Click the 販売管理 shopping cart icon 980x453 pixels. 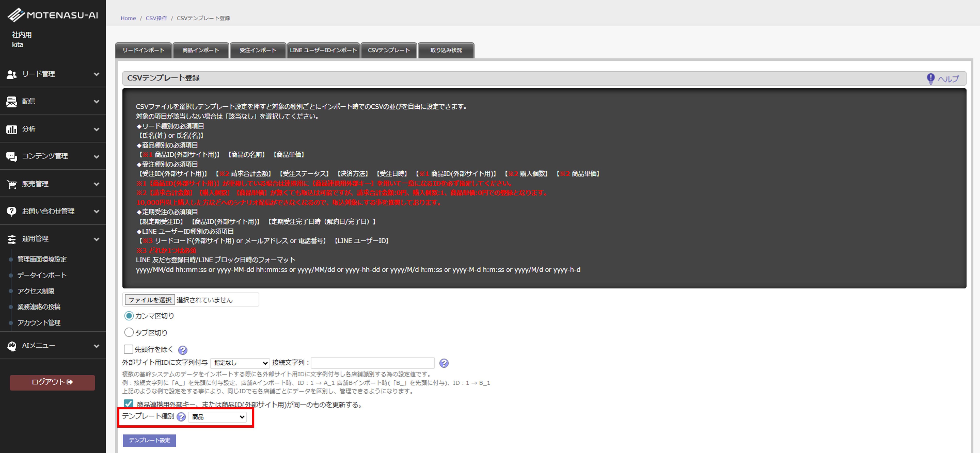pos(11,184)
